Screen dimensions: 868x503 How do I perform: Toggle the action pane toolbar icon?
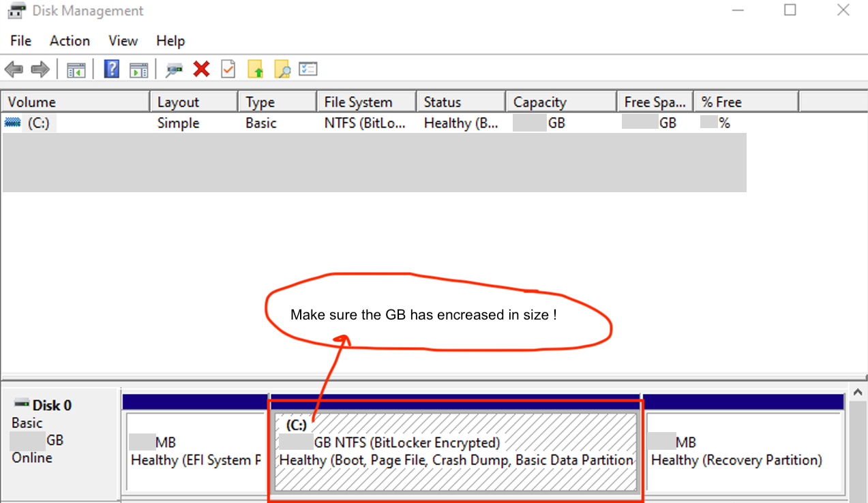[x=139, y=70]
